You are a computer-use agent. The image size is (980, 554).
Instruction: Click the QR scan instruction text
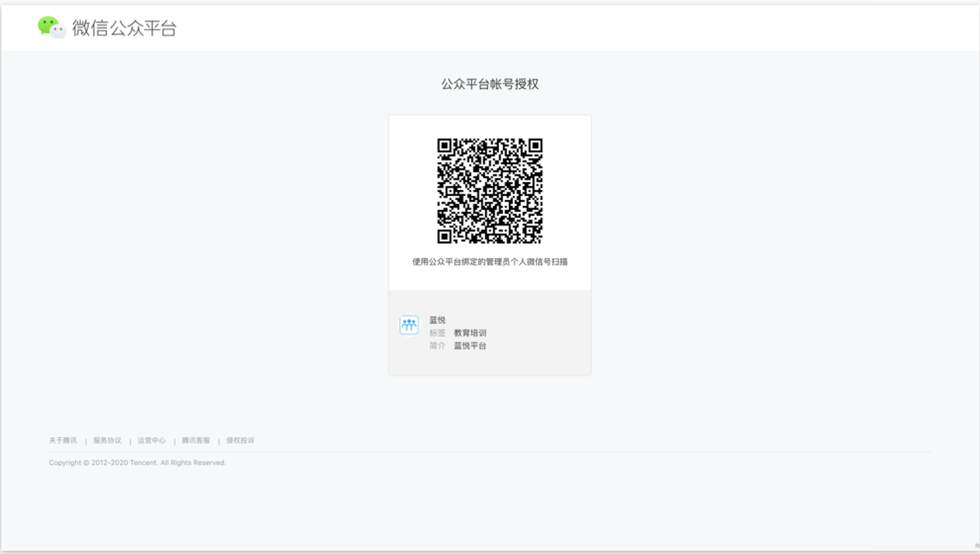(x=490, y=261)
